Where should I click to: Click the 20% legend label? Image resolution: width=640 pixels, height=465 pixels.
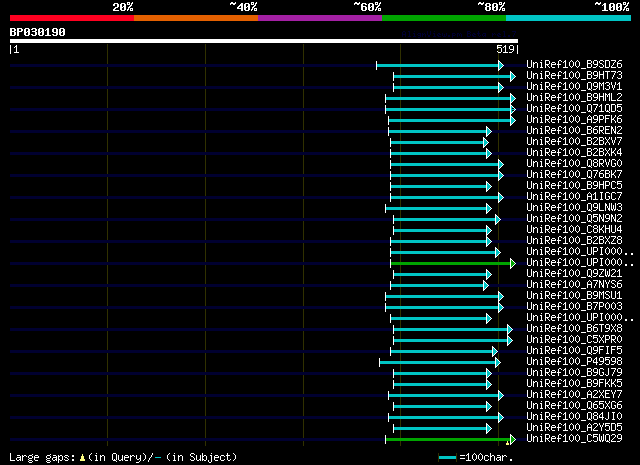(x=123, y=7)
